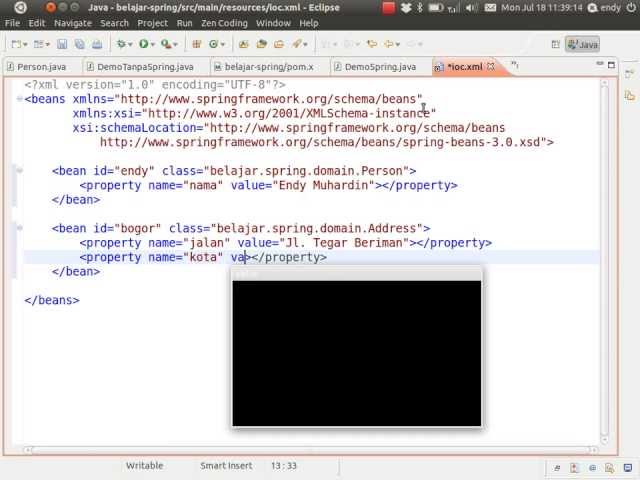Click the battery indicator icon
The width and height of the screenshot is (640, 480).
(436, 8)
